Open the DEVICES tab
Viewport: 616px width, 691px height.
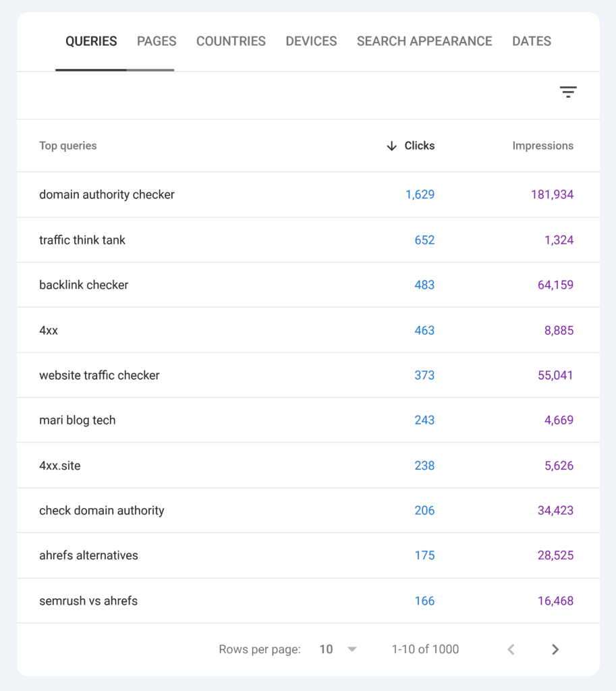point(310,41)
